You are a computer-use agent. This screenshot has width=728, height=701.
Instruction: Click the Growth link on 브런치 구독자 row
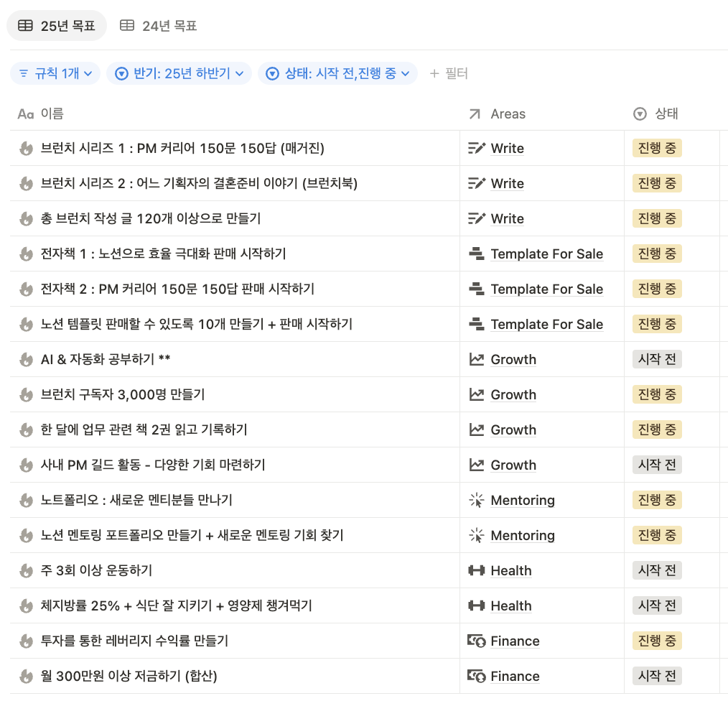coord(513,394)
